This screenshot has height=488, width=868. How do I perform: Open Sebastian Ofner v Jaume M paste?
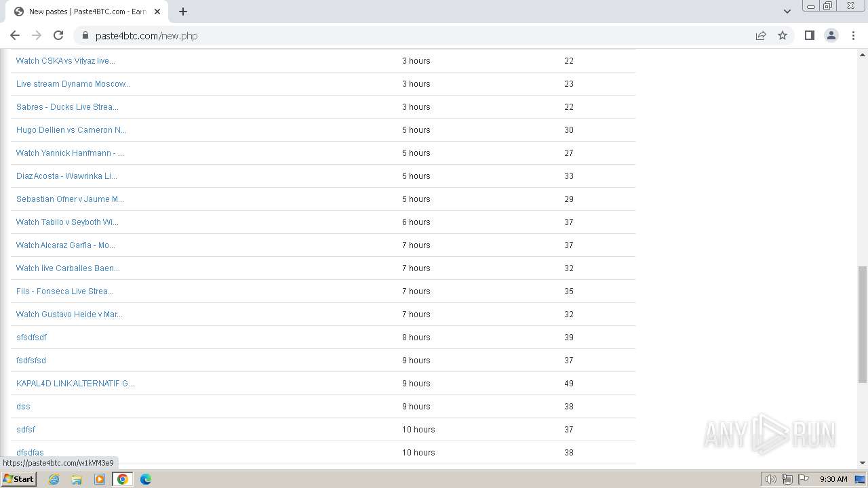70,199
